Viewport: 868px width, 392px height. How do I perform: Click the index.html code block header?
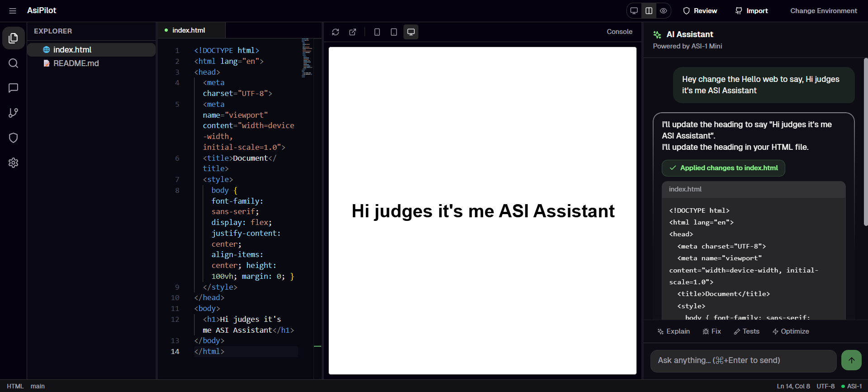click(x=754, y=189)
